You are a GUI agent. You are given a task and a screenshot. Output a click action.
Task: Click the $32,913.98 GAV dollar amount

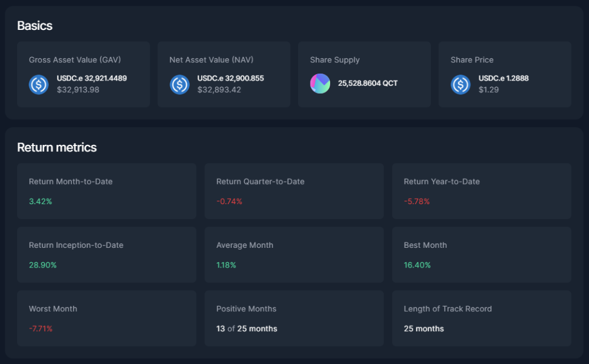(78, 90)
